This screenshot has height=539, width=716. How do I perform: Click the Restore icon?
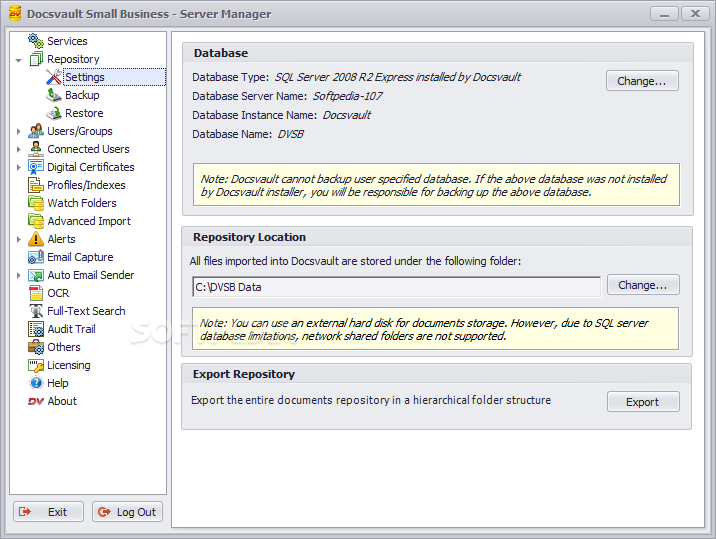pyautogui.click(x=53, y=113)
